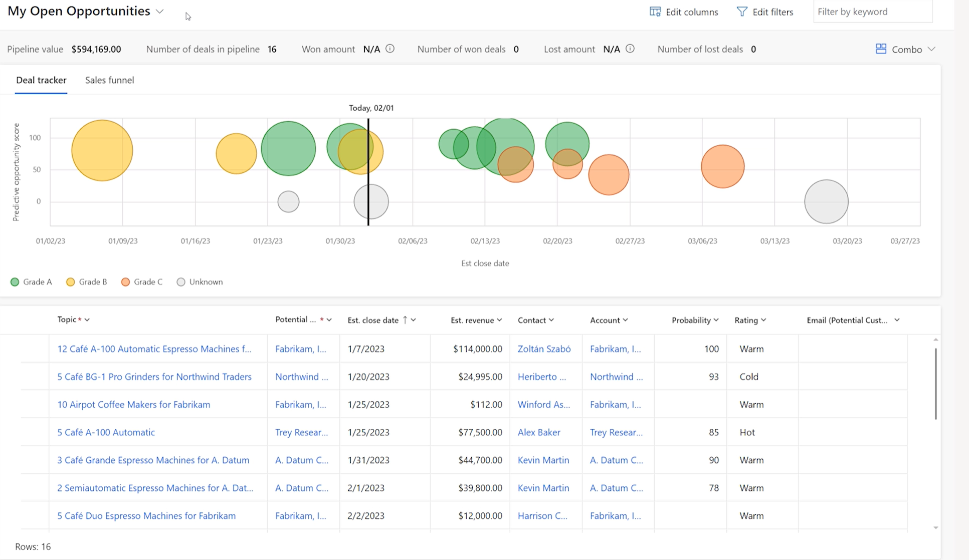
Task: Click the large yellow bubble near 01/09/23
Action: point(102,150)
